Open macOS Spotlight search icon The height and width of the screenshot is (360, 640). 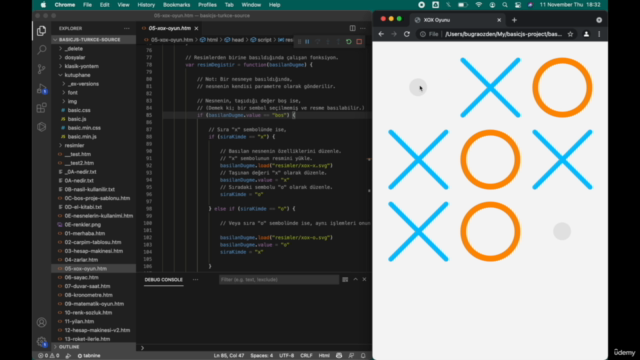(x=505, y=5)
